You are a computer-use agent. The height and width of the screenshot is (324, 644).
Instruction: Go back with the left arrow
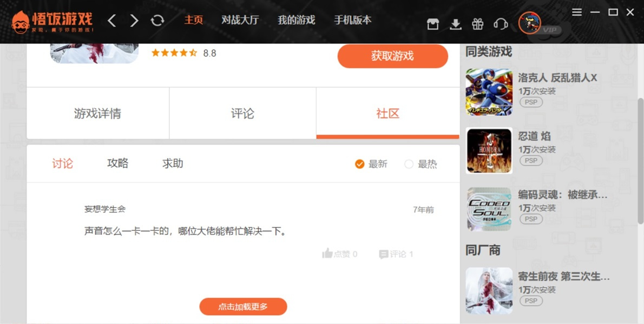click(x=112, y=21)
